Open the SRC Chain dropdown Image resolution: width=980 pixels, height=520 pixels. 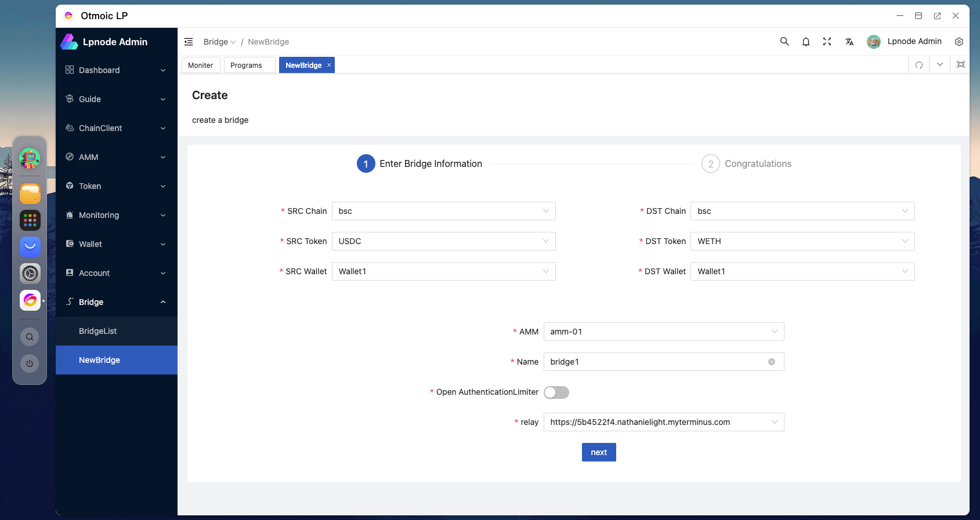(443, 211)
